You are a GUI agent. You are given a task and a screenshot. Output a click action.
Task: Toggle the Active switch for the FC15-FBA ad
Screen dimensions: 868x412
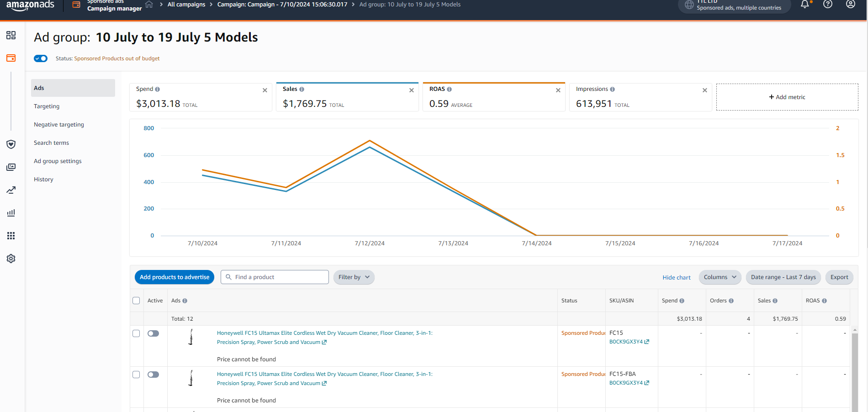tap(153, 375)
